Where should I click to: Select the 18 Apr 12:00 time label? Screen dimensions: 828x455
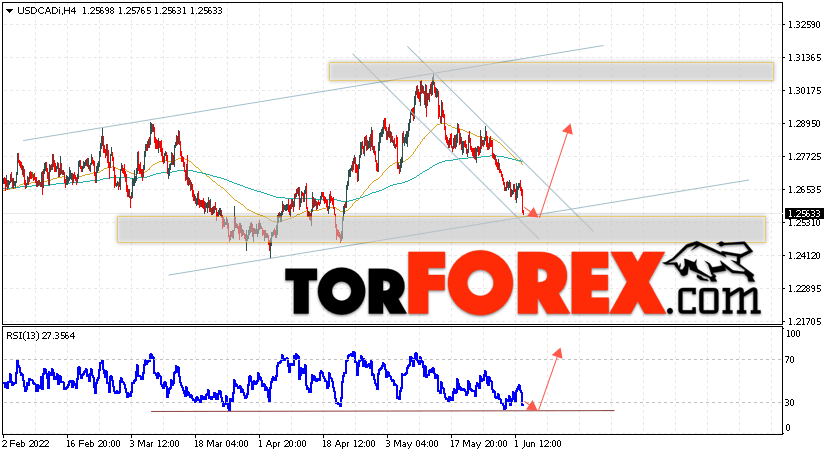[349, 444]
